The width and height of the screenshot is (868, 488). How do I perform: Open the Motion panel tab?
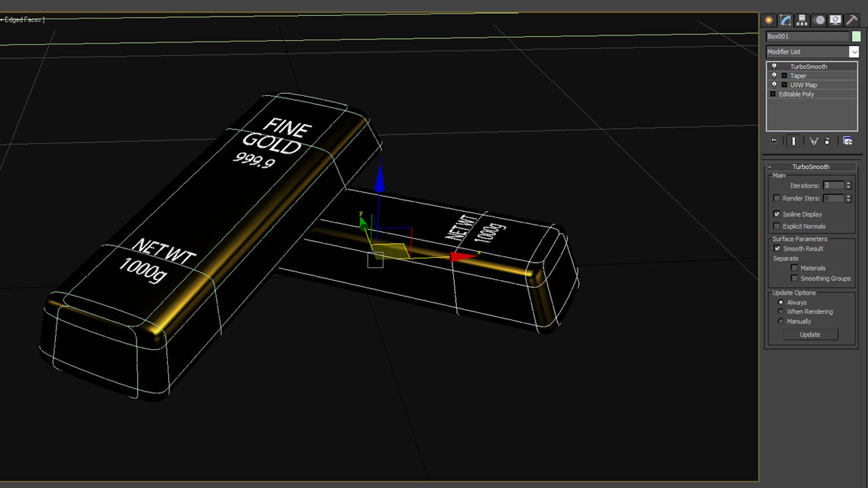(x=819, y=20)
